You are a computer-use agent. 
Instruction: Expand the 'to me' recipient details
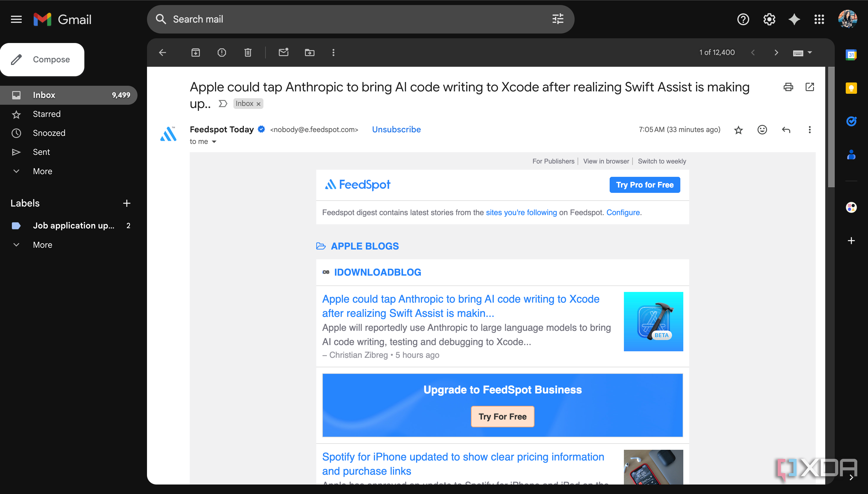(x=203, y=142)
